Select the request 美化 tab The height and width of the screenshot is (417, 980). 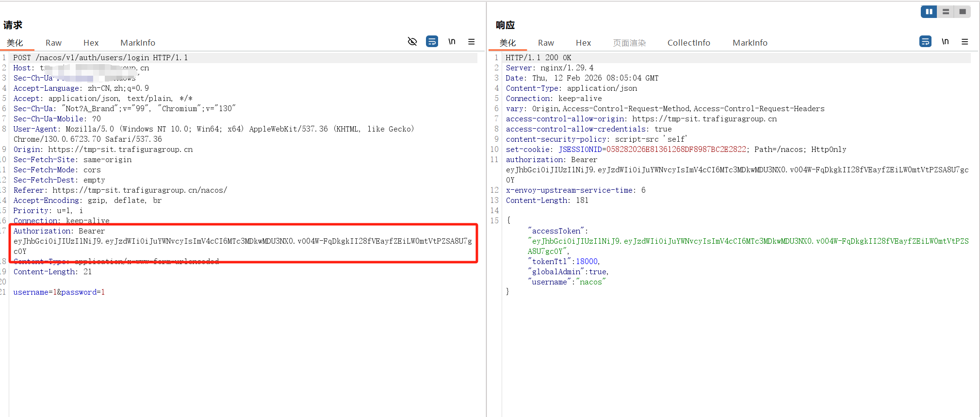point(15,43)
